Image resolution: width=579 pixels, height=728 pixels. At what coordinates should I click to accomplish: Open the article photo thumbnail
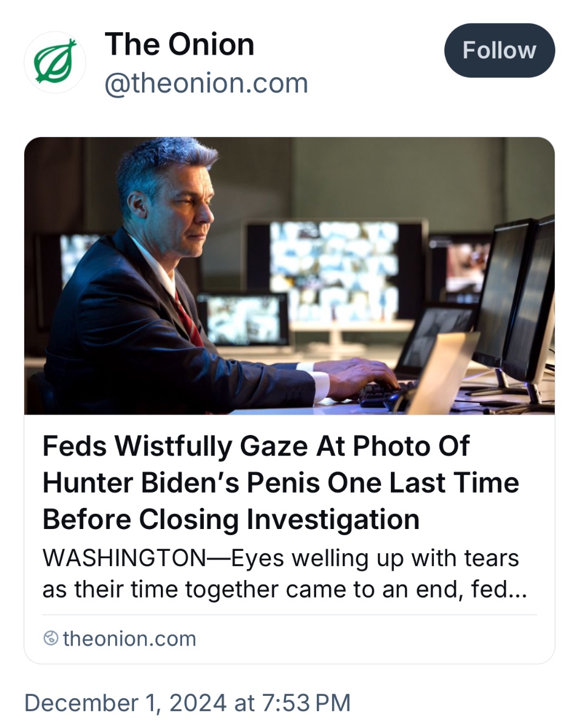(289, 275)
